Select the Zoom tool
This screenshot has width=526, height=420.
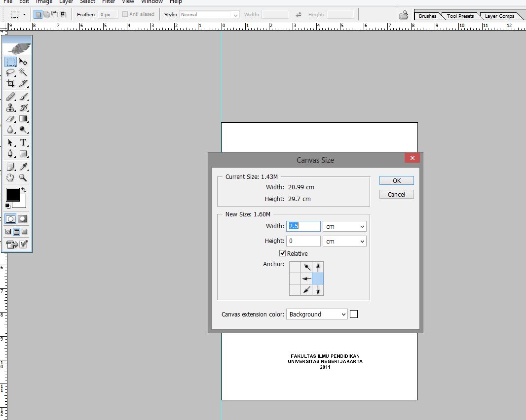[23, 177]
